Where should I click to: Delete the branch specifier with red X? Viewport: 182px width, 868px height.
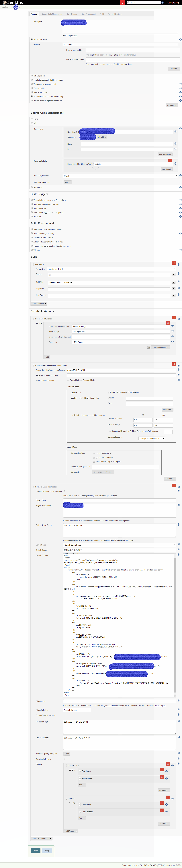(170, 161)
